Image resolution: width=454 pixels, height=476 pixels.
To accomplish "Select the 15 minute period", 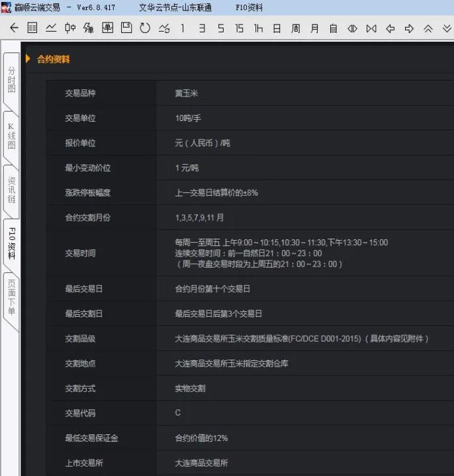I will coord(239,28).
